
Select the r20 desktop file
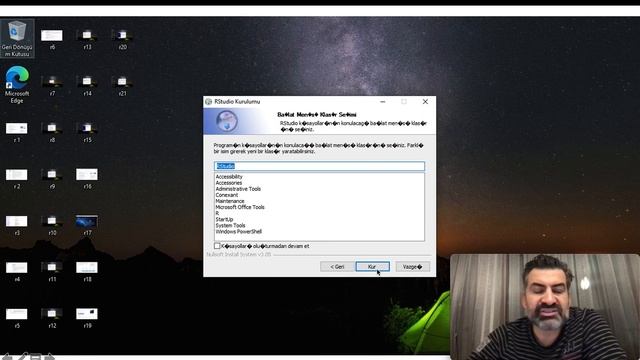[x=122, y=39]
